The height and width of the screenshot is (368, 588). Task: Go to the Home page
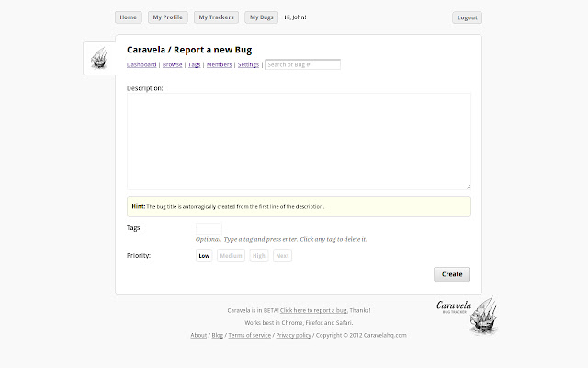coord(129,17)
